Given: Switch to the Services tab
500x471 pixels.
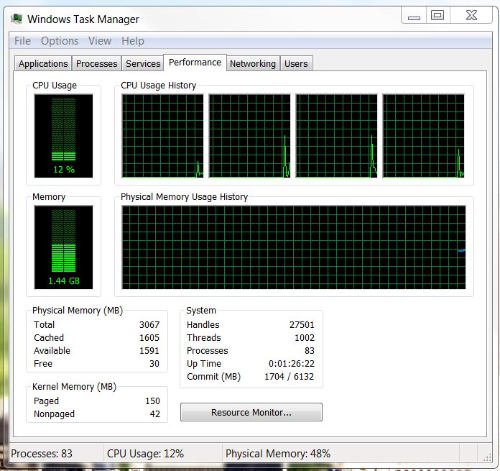Looking at the screenshot, I should pos(143,64).
